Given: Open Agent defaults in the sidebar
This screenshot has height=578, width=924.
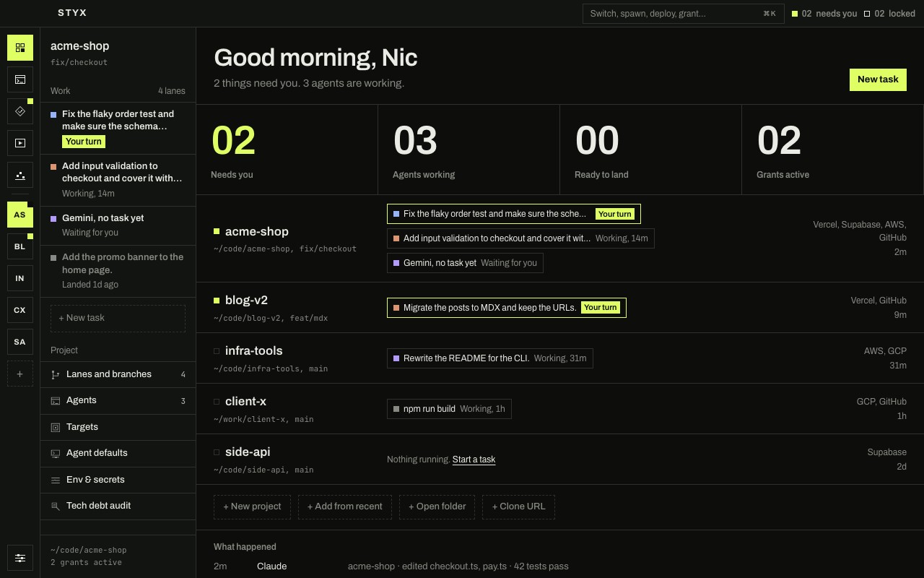Looking at the screenshot, I should [x=118, y=453].
